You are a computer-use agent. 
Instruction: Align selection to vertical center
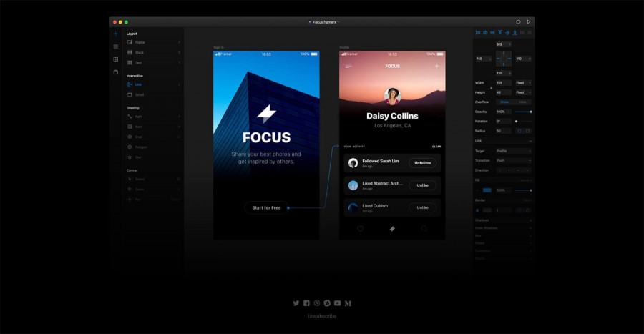[x=507, y=32]
